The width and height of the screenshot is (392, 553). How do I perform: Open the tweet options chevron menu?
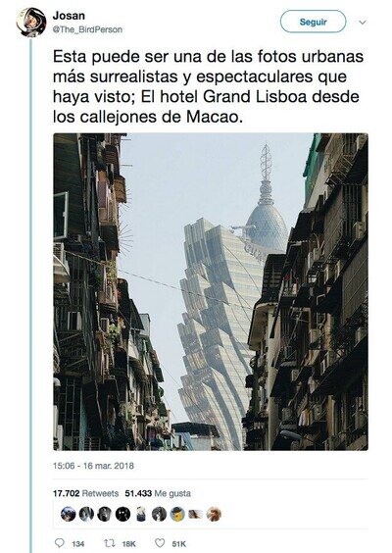tap(362, 23)
